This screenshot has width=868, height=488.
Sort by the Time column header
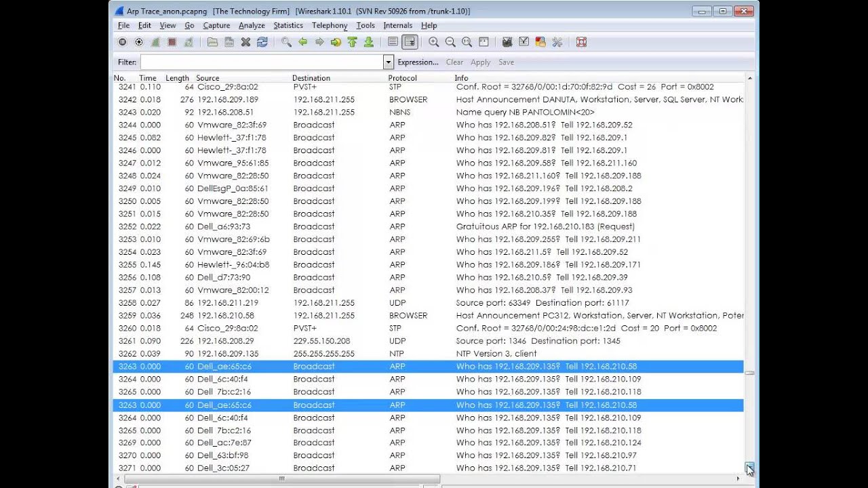tap(147, 78)
